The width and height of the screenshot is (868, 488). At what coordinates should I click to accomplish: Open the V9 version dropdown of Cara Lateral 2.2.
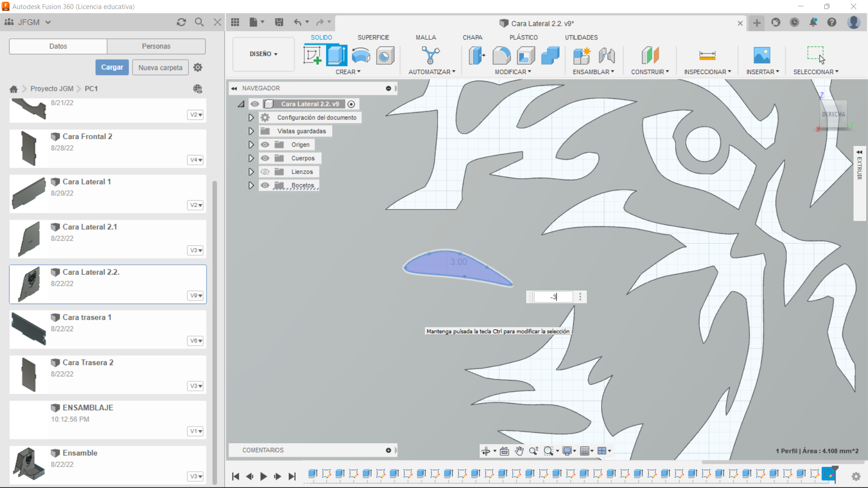[x=195, y=296]
